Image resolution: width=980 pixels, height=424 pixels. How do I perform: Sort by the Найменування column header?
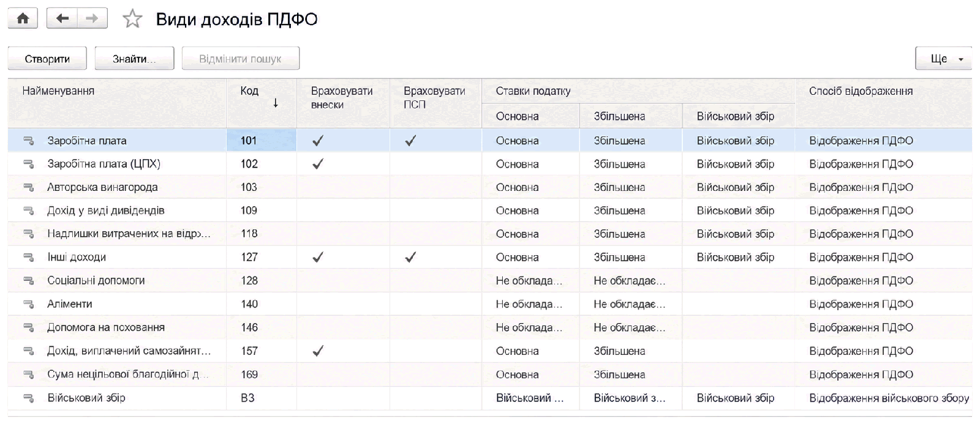coord(117,103)
